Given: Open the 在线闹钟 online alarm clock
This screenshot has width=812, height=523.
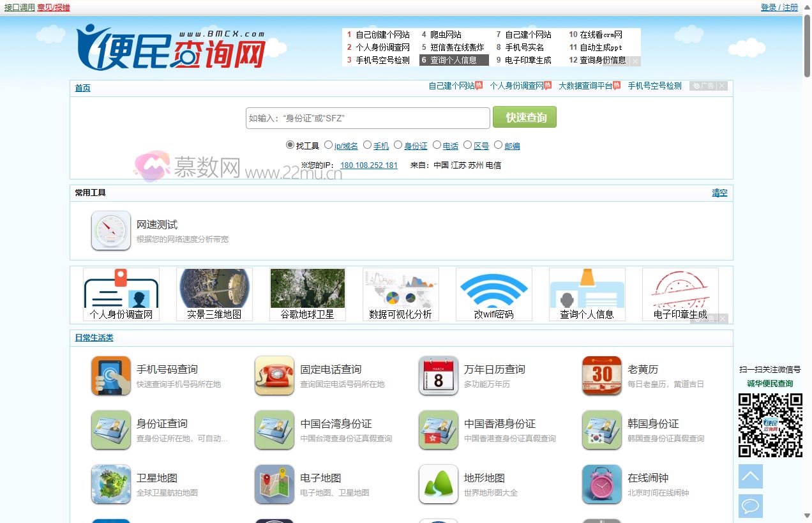Looking at the screenshot, I should (650, 476).
